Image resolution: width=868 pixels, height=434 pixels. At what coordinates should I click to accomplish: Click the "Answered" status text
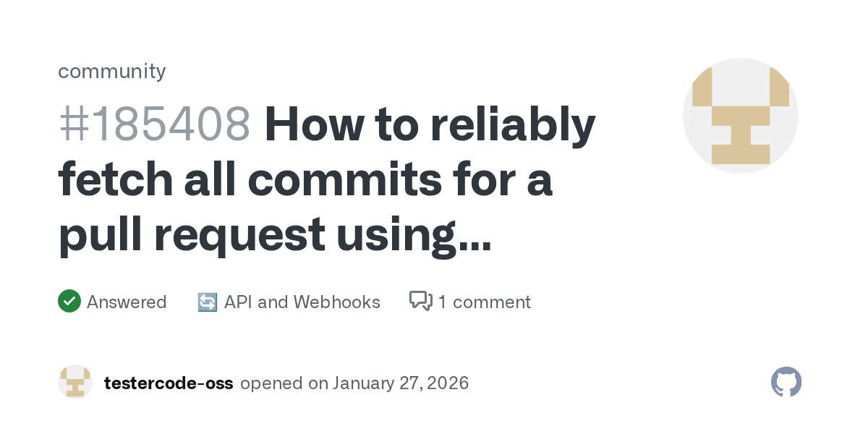coord(127,302)
